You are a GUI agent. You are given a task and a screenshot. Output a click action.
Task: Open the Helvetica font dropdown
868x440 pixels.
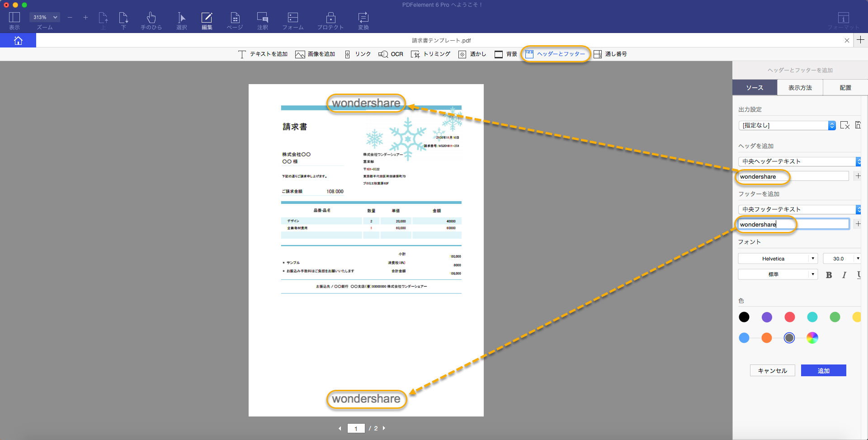[x=778, y=259]
